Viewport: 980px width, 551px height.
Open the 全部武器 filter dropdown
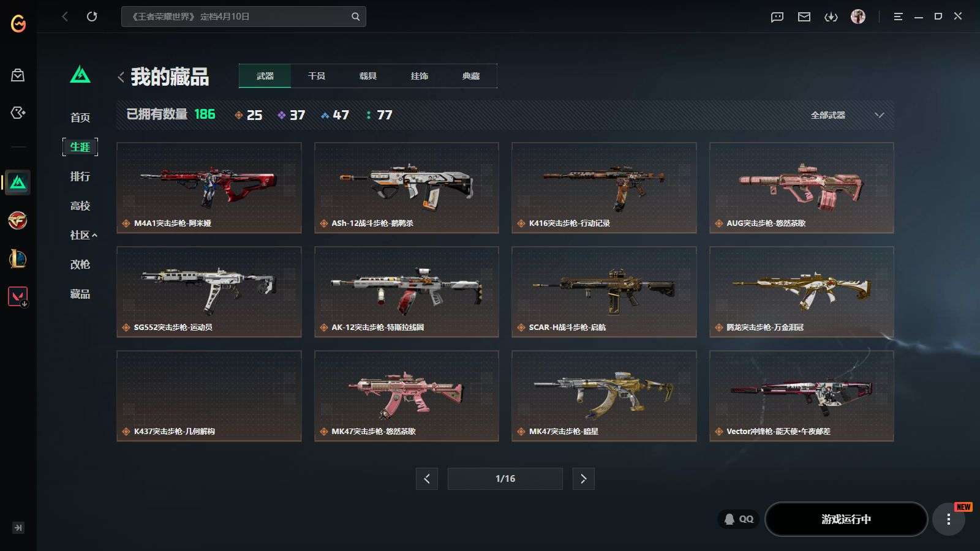pos(847,115)
